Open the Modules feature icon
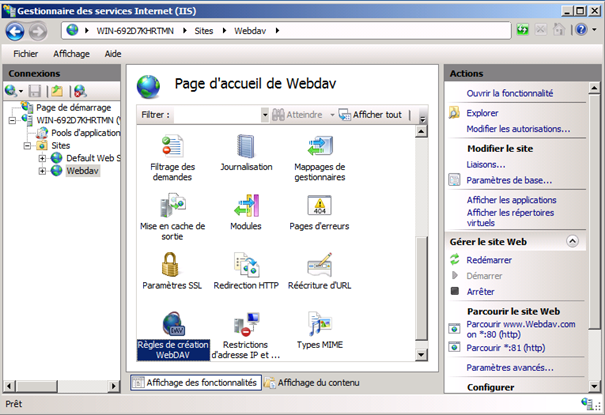Image resolution: width=605 pixels, height=415 pixels. (246, 206)
